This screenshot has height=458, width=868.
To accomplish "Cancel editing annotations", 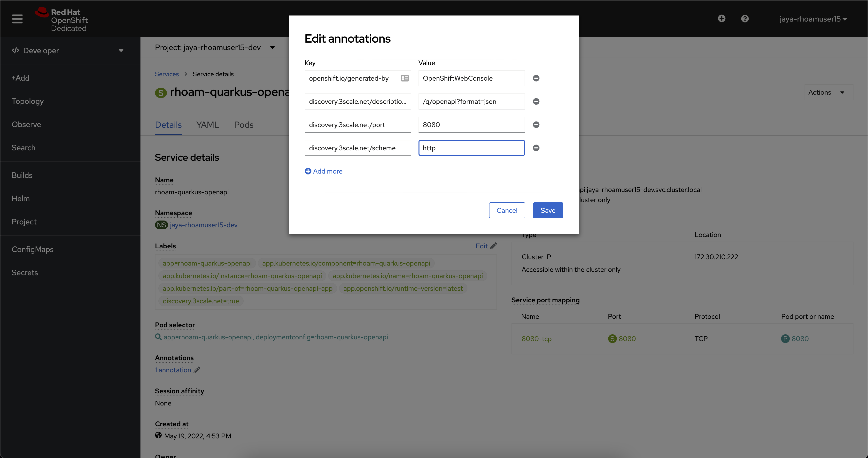I will tap(507, 210).
